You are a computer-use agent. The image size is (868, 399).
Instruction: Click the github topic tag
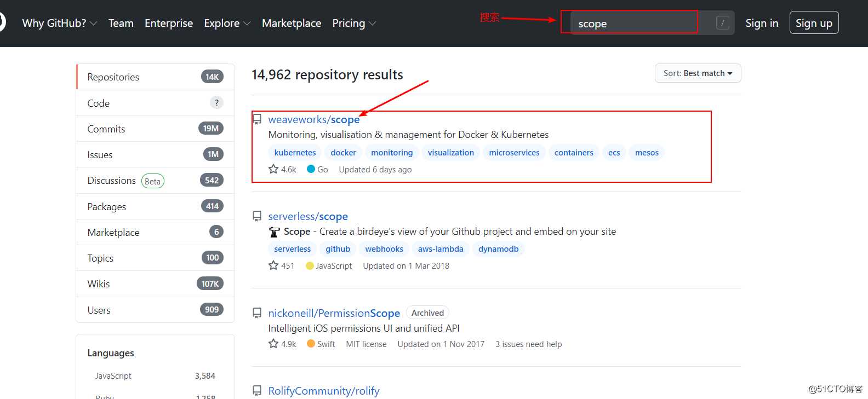338,248
